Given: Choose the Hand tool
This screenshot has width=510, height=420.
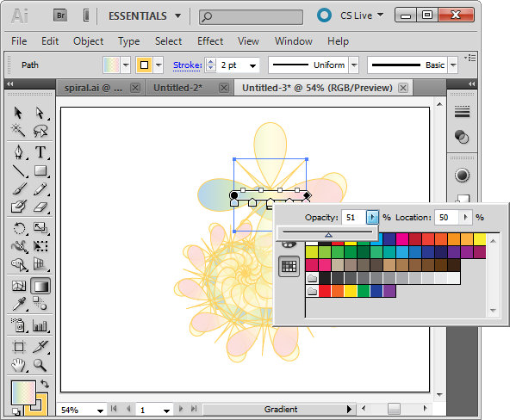Looking at the screenshot, I should pyautogui.click(x=18, y=365).
